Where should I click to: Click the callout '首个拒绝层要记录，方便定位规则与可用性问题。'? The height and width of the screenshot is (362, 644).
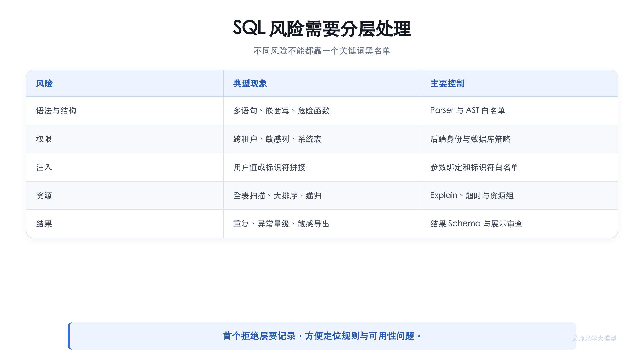(322, 336)
